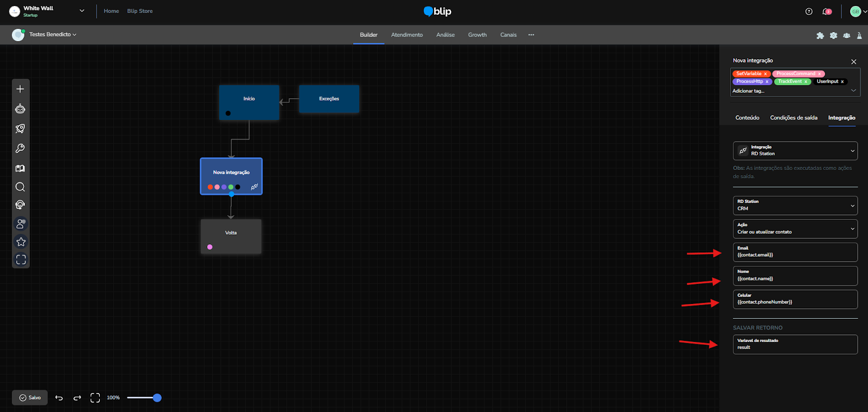The width and height of the screenshot is (868, 412).
Task: Click the plus icon to add a block
Action: pos(20,89)
